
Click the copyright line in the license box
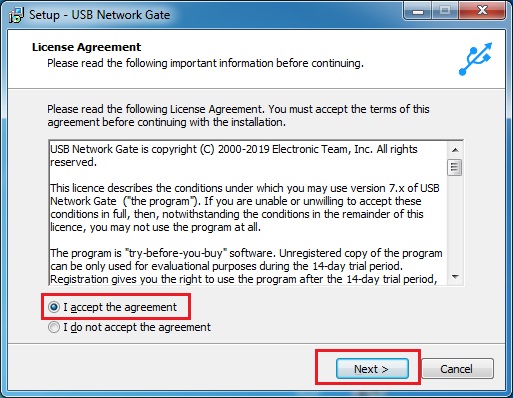[x=233, y=155]
